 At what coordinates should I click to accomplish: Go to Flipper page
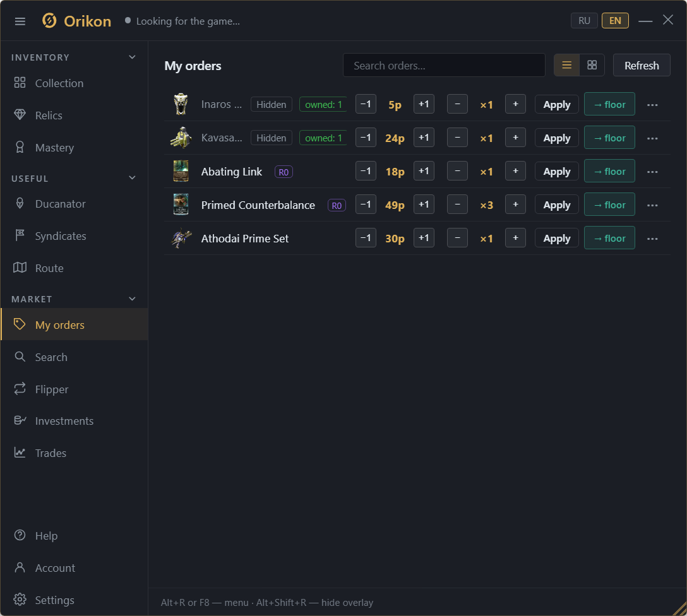[x=74, y=389]
